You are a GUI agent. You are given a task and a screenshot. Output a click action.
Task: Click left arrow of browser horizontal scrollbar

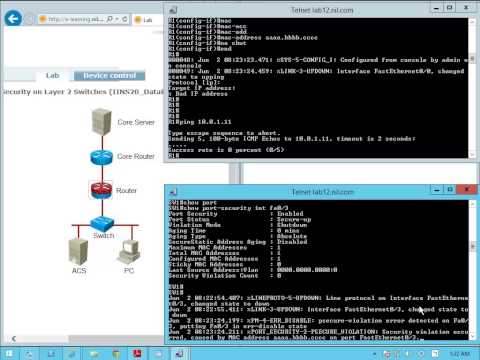coord(14,339)
